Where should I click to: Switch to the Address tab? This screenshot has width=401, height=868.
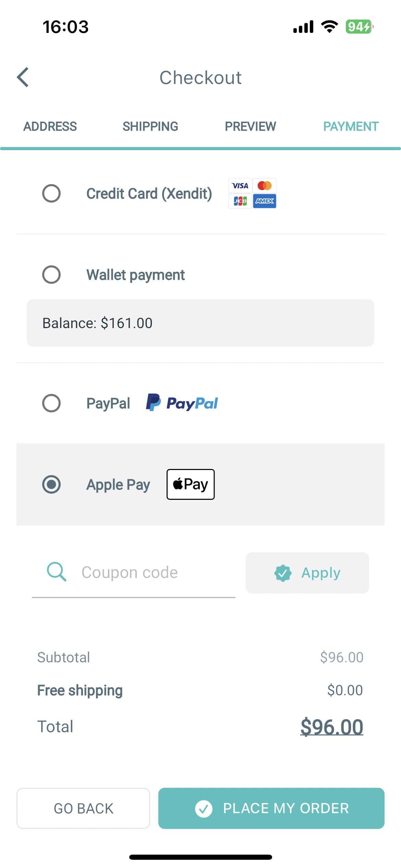[x=50, y=126]
